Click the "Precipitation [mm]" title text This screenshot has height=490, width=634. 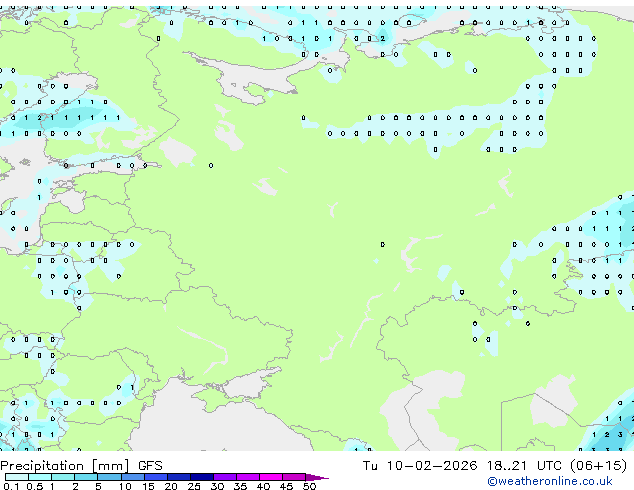pyautogui.click(x=64, y=466)
